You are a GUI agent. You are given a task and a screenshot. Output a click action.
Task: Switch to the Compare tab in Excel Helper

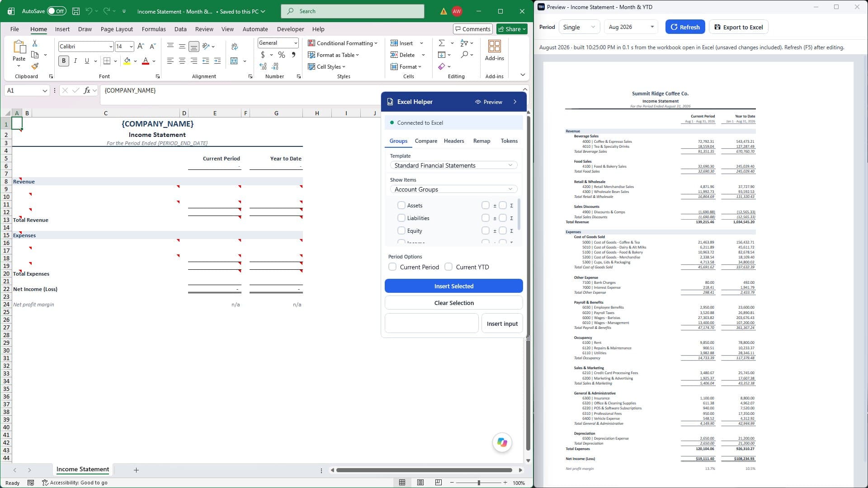point(426,141)
